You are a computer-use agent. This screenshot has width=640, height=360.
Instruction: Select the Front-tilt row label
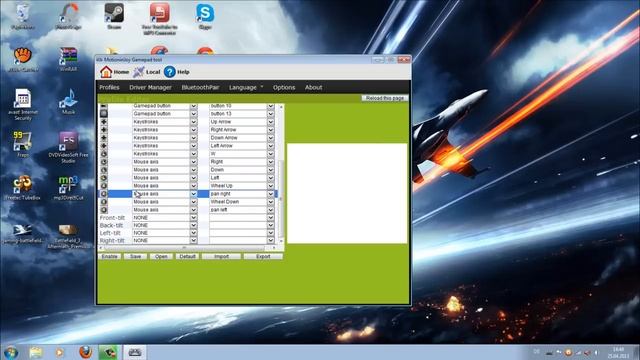pos(111,218)
